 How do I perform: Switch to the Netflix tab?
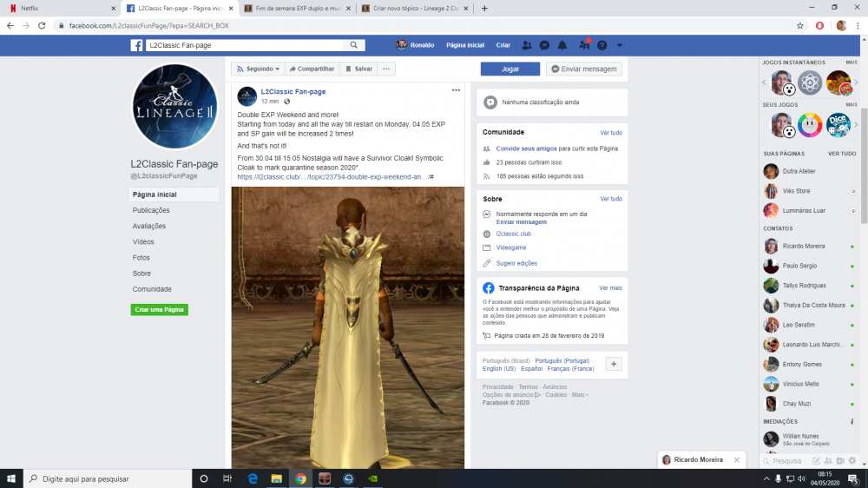(61, 9)
